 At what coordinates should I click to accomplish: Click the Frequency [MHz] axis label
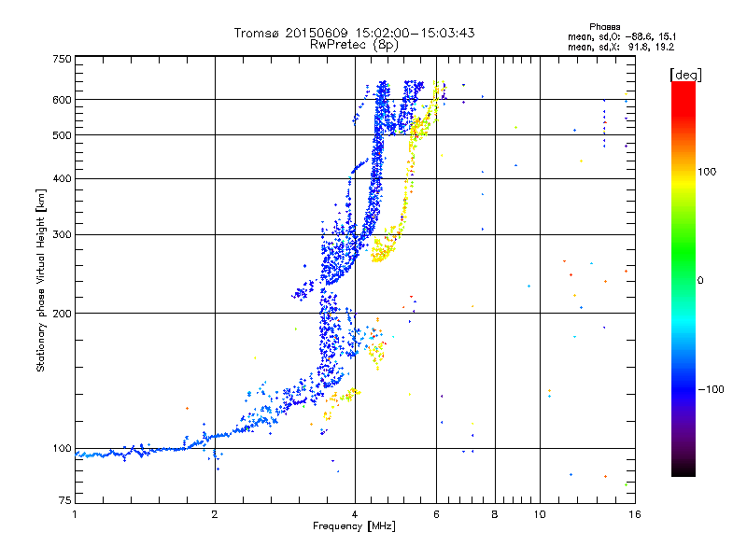click(354, 527)
